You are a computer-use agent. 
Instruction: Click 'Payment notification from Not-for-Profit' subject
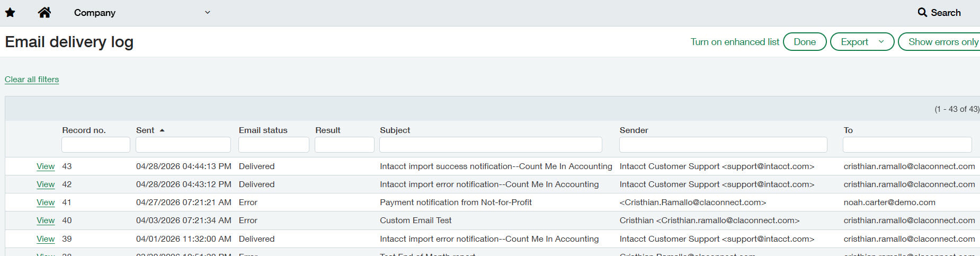pyautogui.click(x=456, y=202)
